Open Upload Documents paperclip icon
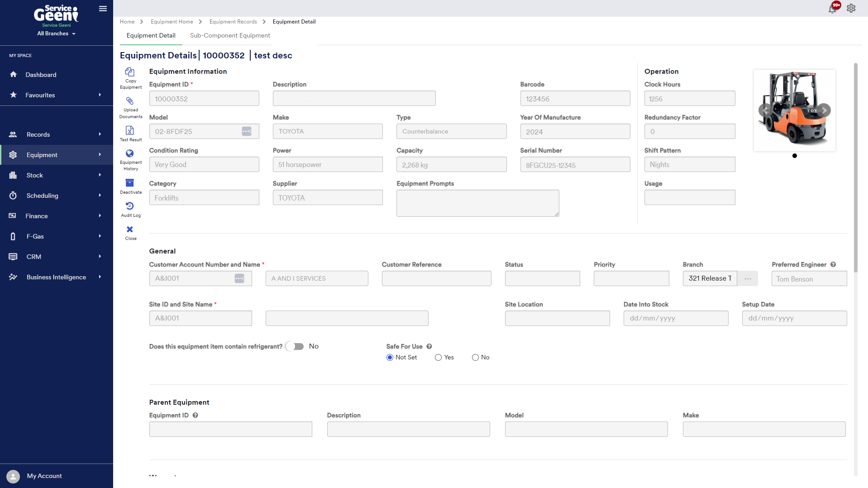Viewport: 868px width, 488px height. click(130, 101)
